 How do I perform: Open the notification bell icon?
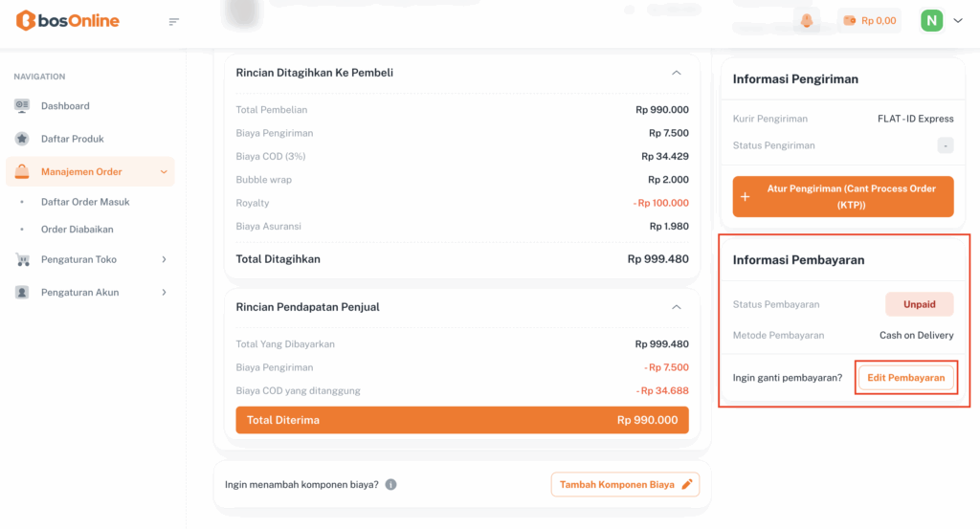[808, 20]
